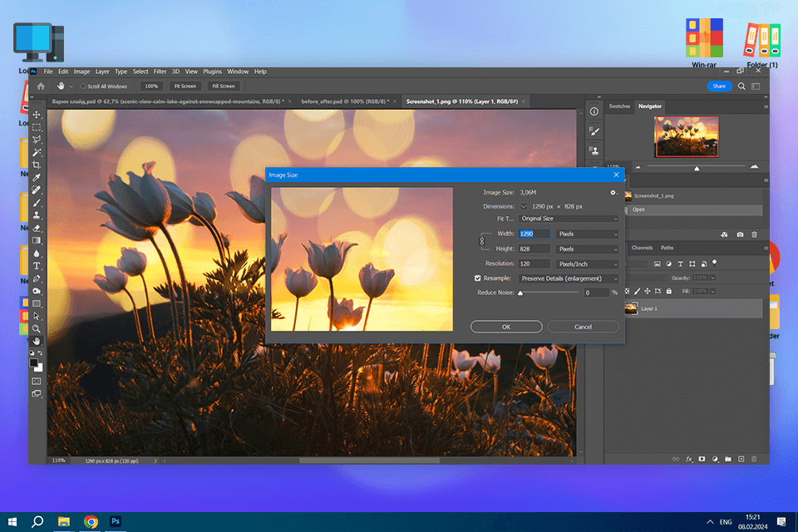Image resolution: width=798 pixels, height=532 pixels.
Task: Select the Rectangle shape tool
Action: coord(37,304)
